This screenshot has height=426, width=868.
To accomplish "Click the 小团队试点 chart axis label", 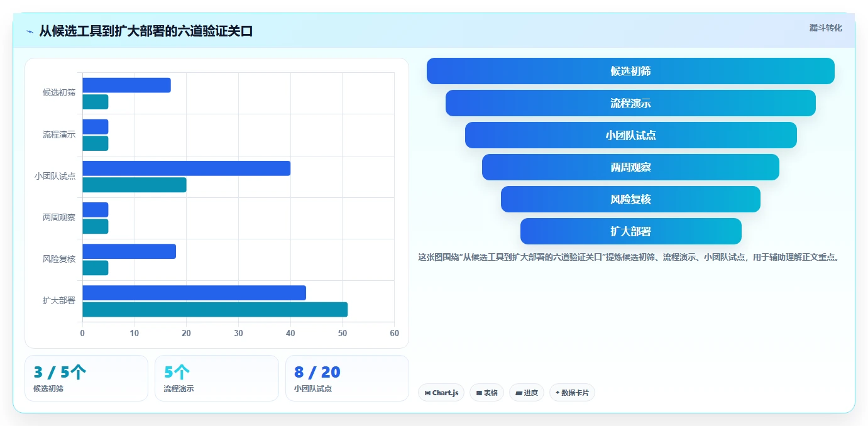I will coord(55,176).
